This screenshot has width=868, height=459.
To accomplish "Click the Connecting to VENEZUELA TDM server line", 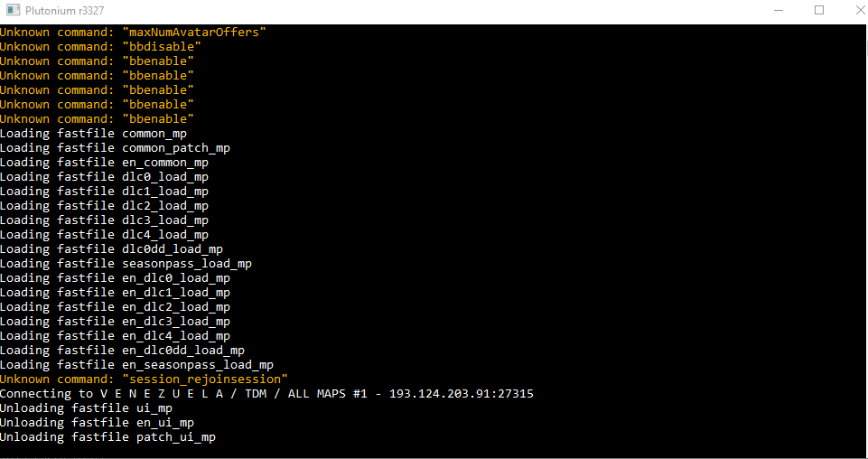I will (266, 394).
